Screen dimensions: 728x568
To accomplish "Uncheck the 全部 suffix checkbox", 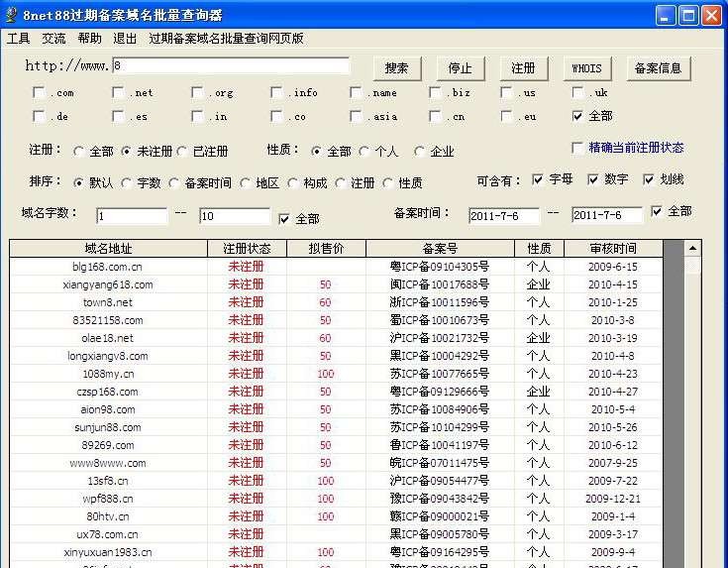I will click(578, 116).
